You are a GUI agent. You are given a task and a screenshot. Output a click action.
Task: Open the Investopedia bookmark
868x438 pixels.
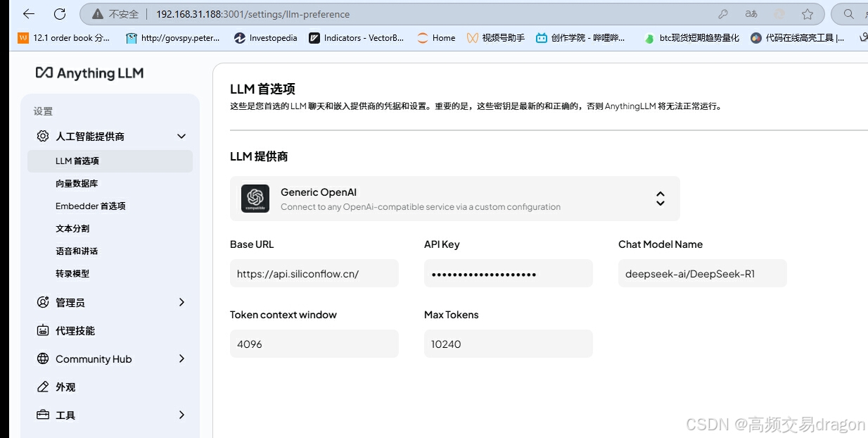point(265,38)
